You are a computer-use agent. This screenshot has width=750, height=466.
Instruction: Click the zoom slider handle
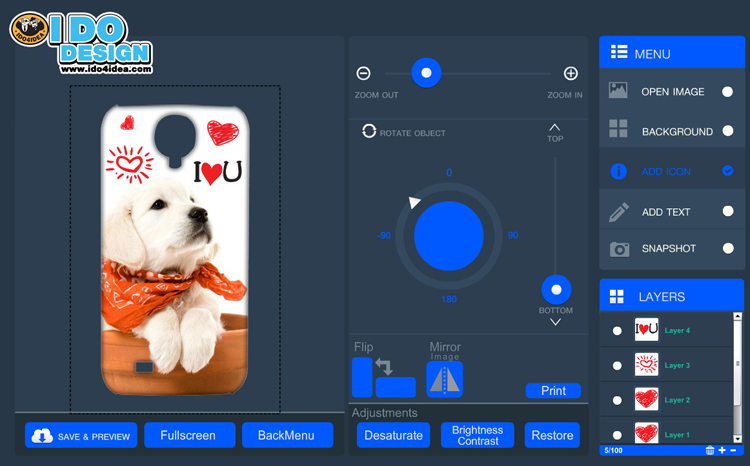426,73
